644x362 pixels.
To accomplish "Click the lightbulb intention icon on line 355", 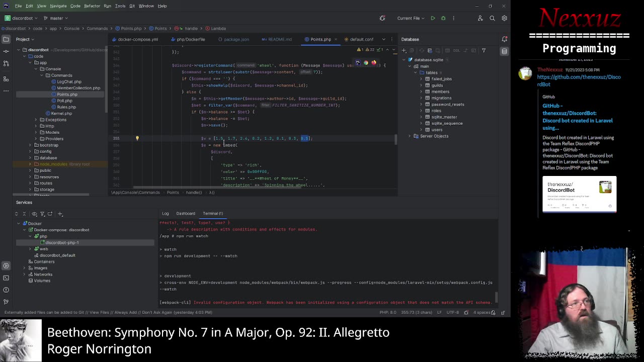I will pyautogui.click(x=137, y=138).
